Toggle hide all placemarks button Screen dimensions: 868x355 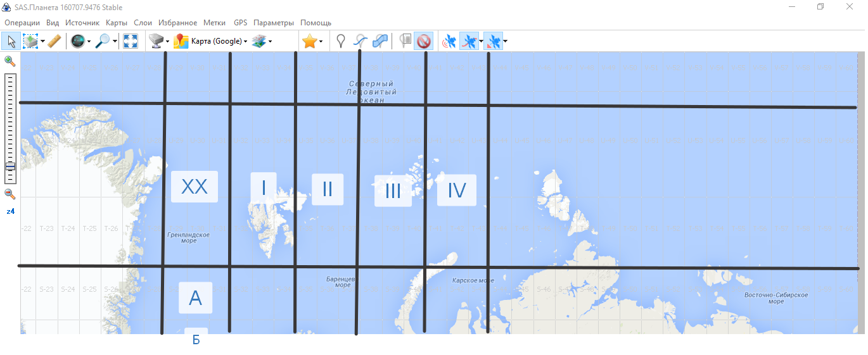click(423, 42)
